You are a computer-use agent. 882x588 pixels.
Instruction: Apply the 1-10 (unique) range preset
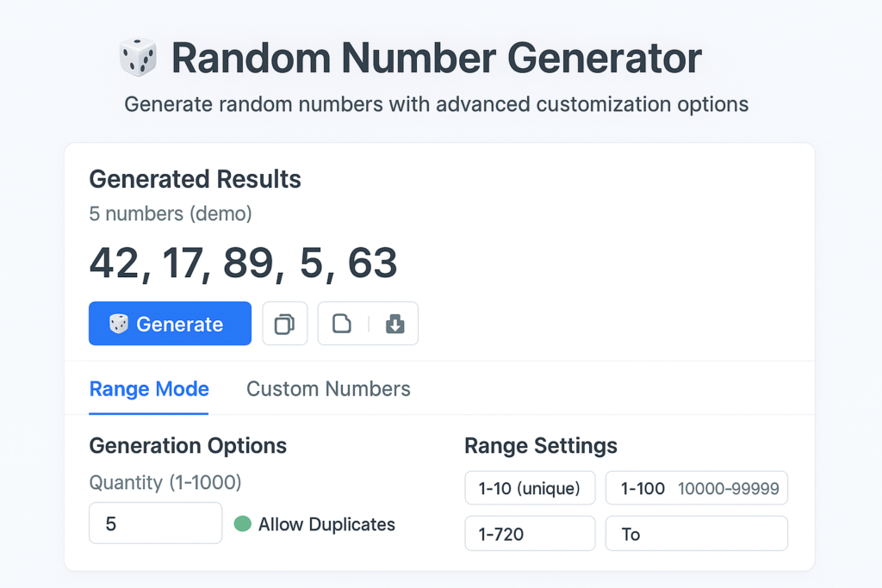coord(530,487)
